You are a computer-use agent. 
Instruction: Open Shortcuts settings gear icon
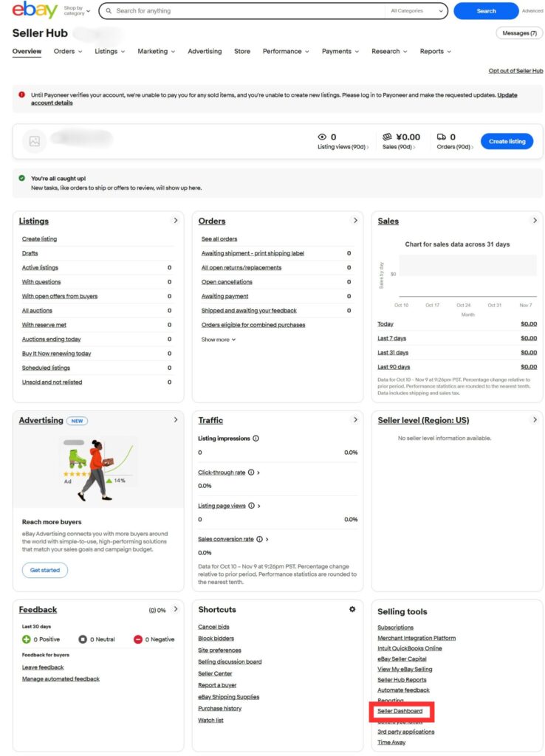(352, 609)
